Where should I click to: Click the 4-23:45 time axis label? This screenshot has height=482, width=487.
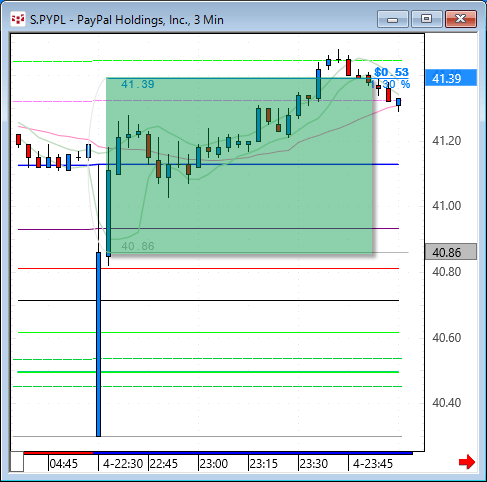coord(373,464)
